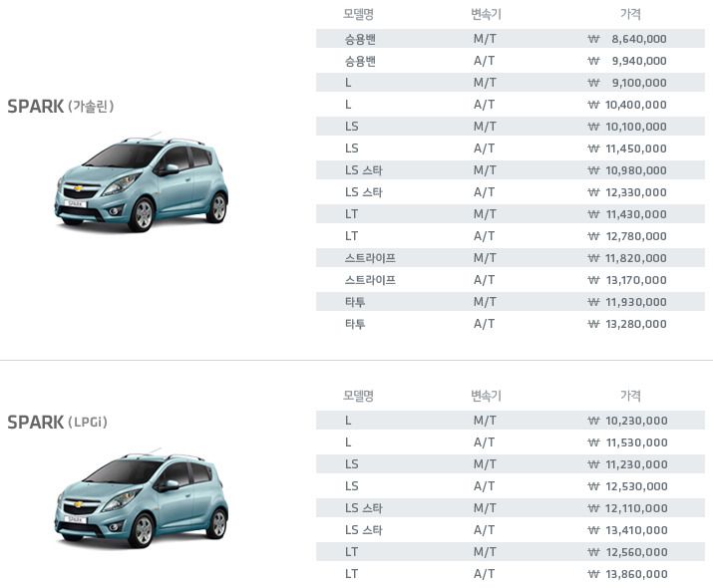The image size is (713, 588).
Task: Click the SPARK (가솔린) car image
Action: pos(142,181)
